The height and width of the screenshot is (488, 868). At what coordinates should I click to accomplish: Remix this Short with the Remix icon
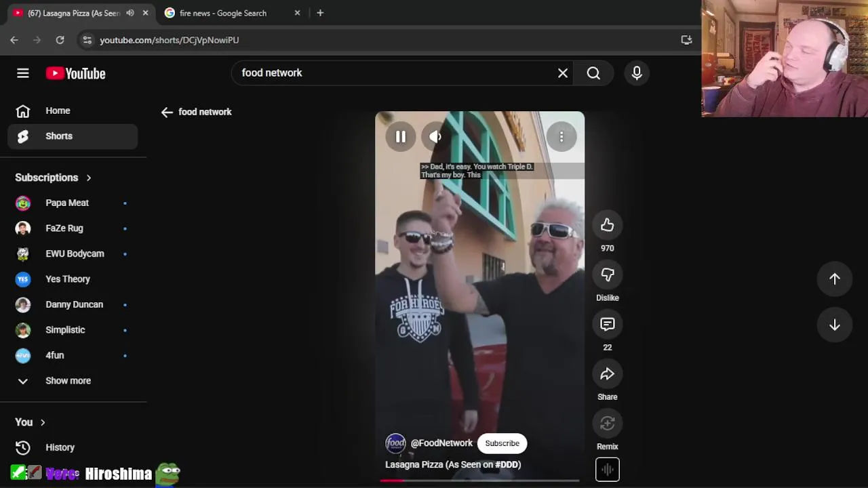(607, 424)
